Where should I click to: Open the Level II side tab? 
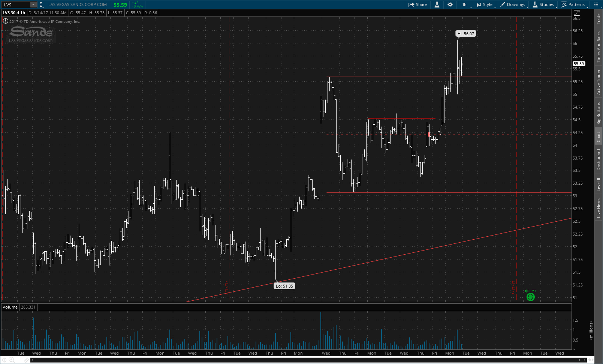point(599,184)
